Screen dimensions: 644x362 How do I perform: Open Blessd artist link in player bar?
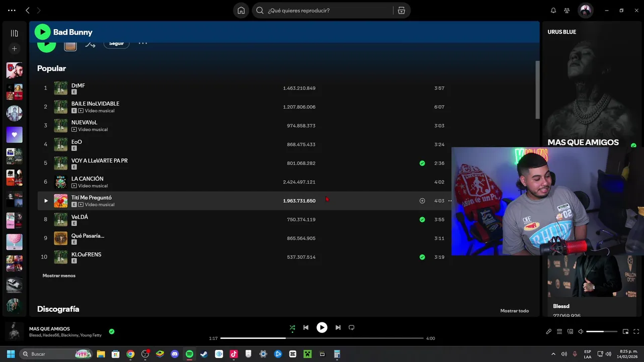tap(35, 335)
